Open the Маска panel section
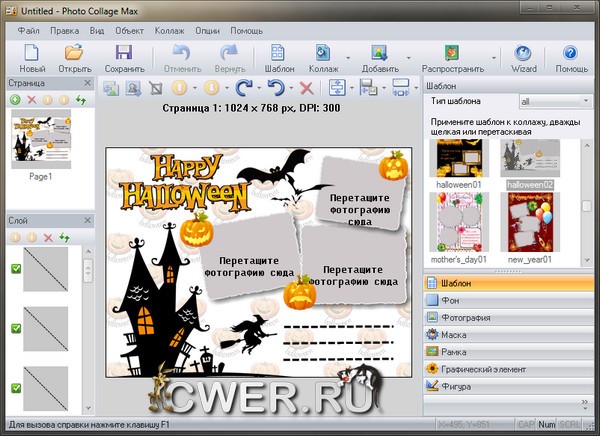The image size is (600, 436). tap(455, 335)
